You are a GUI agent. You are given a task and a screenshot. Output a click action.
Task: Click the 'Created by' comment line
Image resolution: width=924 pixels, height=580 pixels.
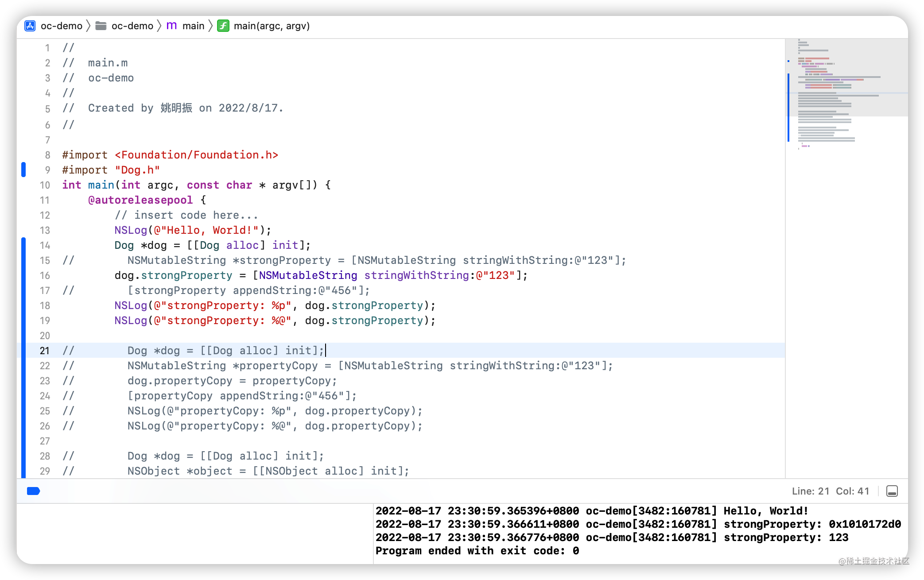pyautogui.click(x=173, y=108)
